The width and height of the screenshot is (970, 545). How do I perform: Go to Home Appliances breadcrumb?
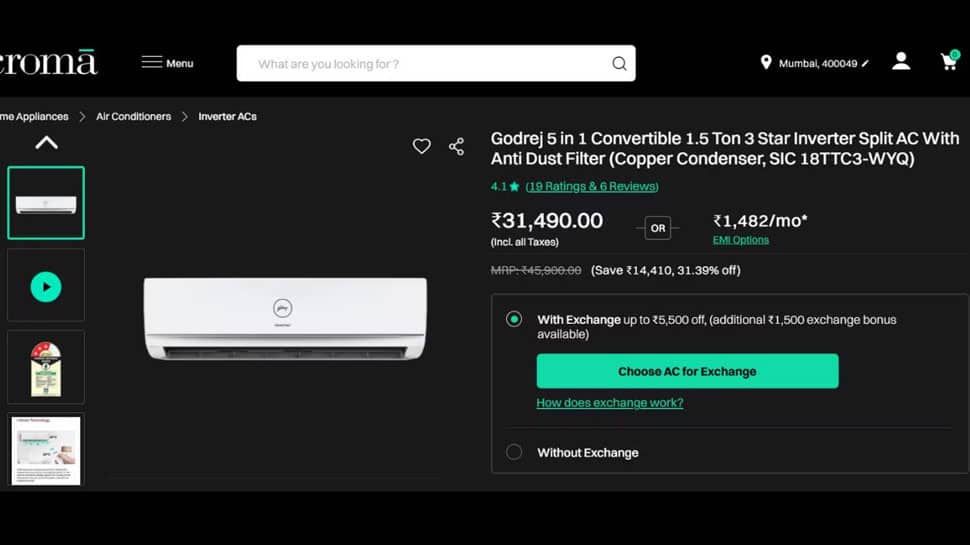click(34, 116)
